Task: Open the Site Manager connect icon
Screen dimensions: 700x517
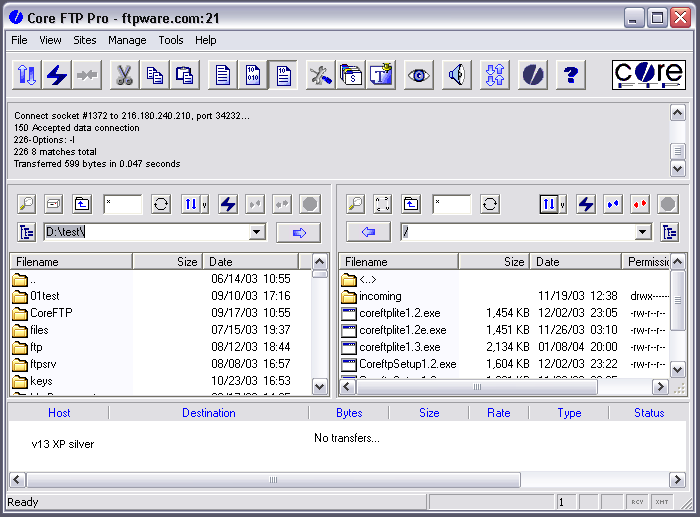Action: 27,75
